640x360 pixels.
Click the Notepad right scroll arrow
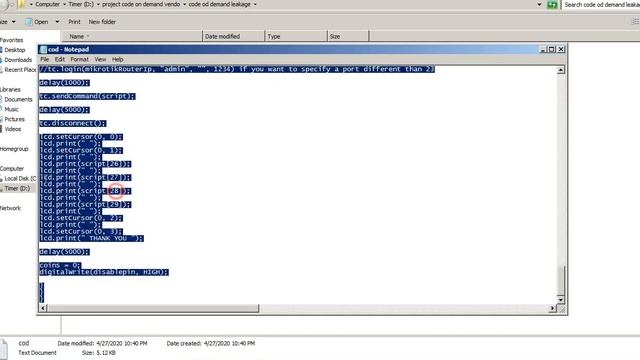click(553, 308)
